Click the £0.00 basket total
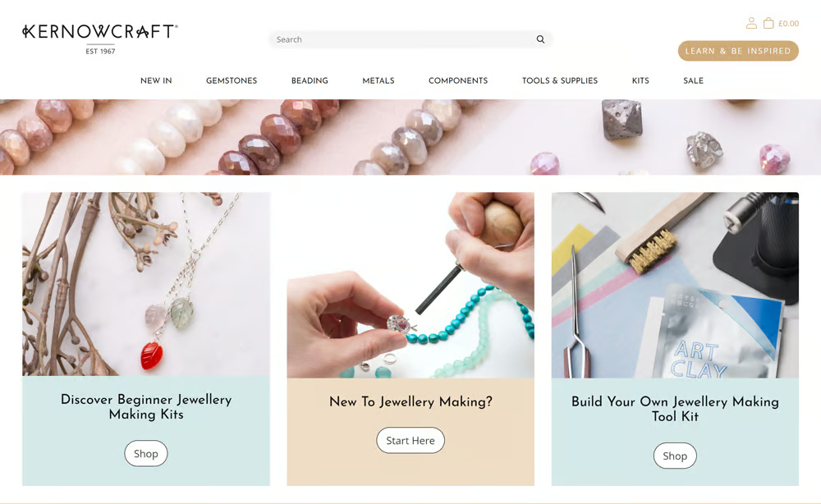The height and width of the screenshot is (504, 821). 788,24
